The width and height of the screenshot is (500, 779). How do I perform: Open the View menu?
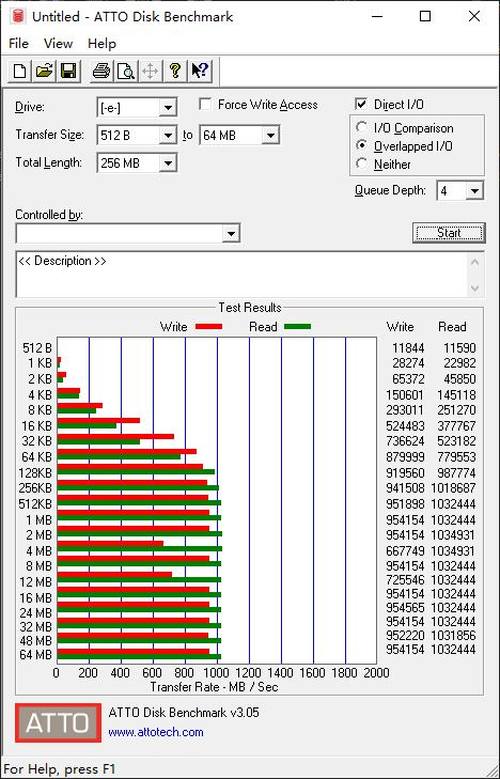click(x=58, y=43)
